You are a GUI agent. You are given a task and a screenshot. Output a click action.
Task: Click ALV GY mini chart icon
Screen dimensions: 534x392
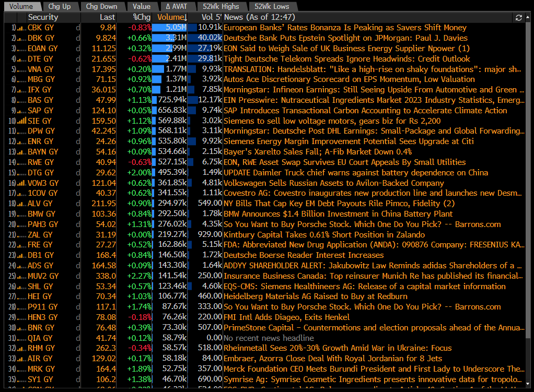point(22,204)
